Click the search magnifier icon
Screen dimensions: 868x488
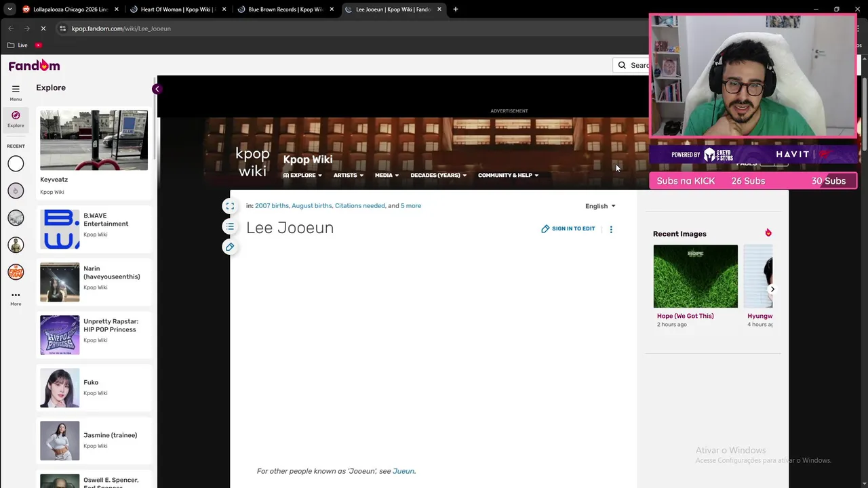(x=622, y=65)
